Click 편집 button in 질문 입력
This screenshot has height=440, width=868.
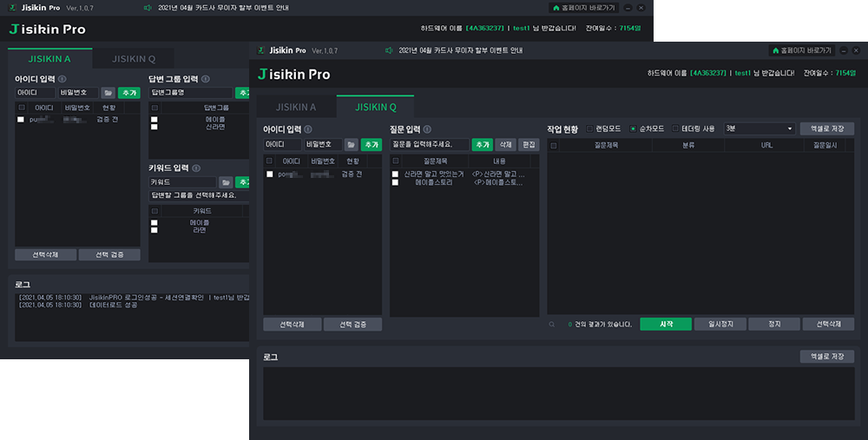coord(529,144)
